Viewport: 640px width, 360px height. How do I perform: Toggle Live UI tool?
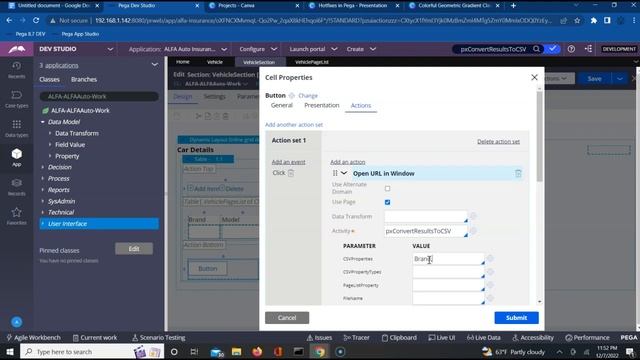[x=442, y=338]
